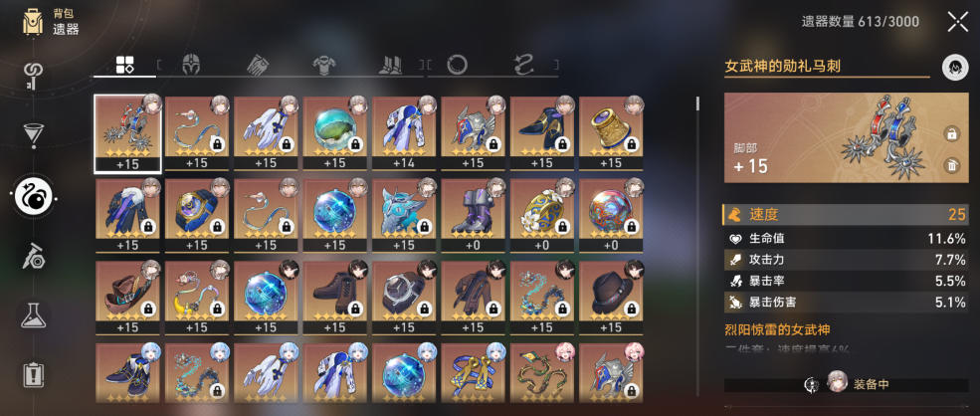Filter relics by head helmet icon
980x416 pixels.
(x=191, y=65)
